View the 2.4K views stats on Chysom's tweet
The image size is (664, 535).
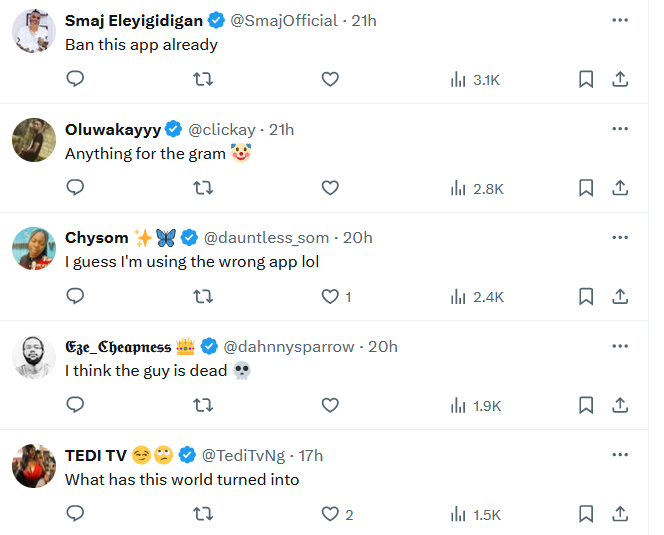[476, 297]
